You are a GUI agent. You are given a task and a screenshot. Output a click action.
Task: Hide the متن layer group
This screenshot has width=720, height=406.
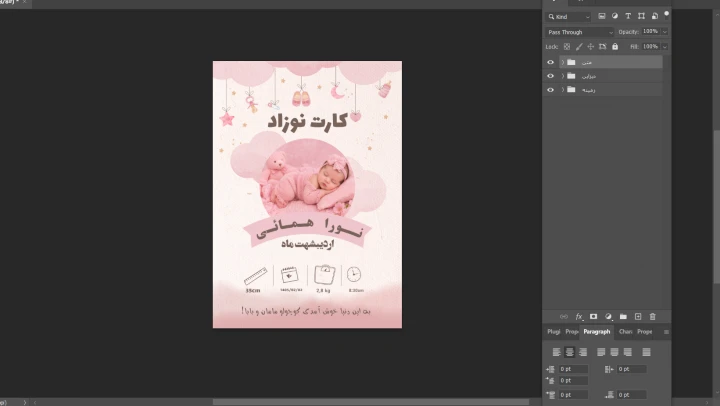[550, 62]
